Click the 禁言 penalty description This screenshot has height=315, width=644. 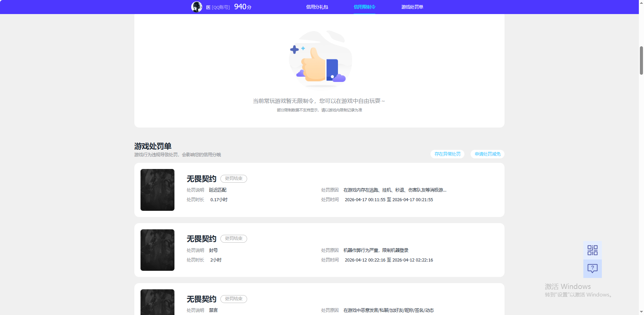click(x=213, y=310)
